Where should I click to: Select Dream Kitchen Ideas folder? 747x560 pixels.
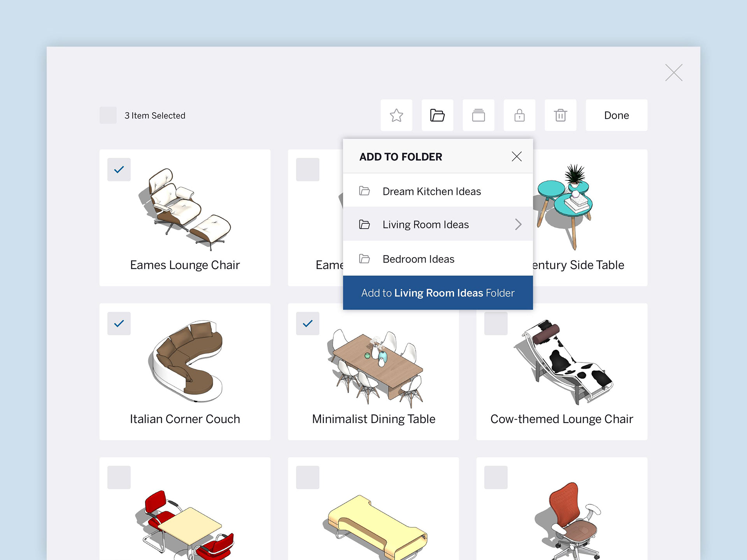click(x=438, y=191)
